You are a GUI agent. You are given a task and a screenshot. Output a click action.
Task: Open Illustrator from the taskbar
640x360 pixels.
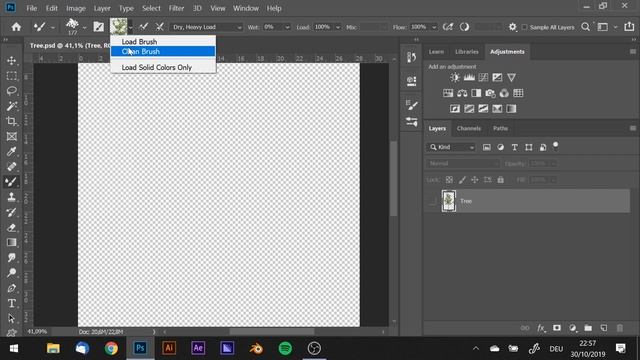tap(169, 348)
